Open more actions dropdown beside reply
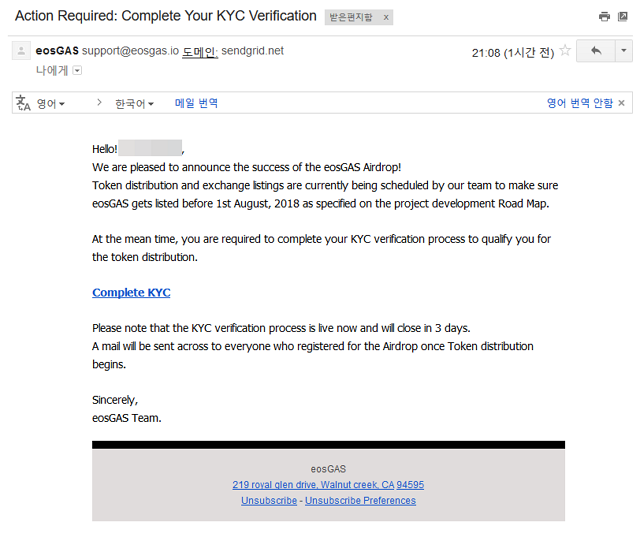Image resolution: width=640 pixels, height=552 pixels. pyautogui.click(x=623, y=51)
